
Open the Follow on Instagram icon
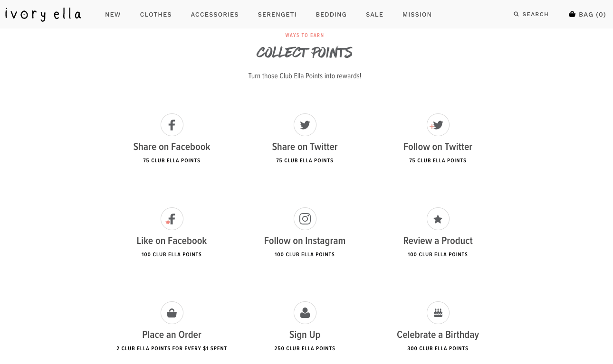[x=305, y=219]
